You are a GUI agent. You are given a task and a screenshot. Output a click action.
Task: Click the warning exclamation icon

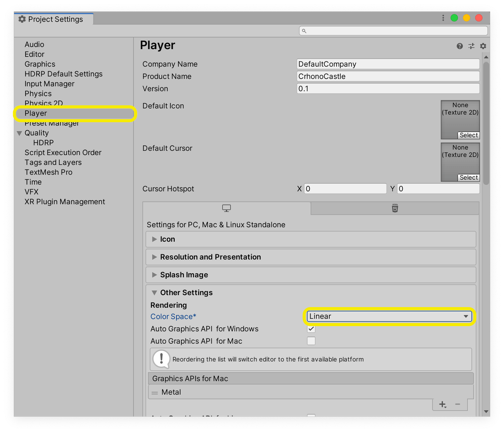pos(162,359)
